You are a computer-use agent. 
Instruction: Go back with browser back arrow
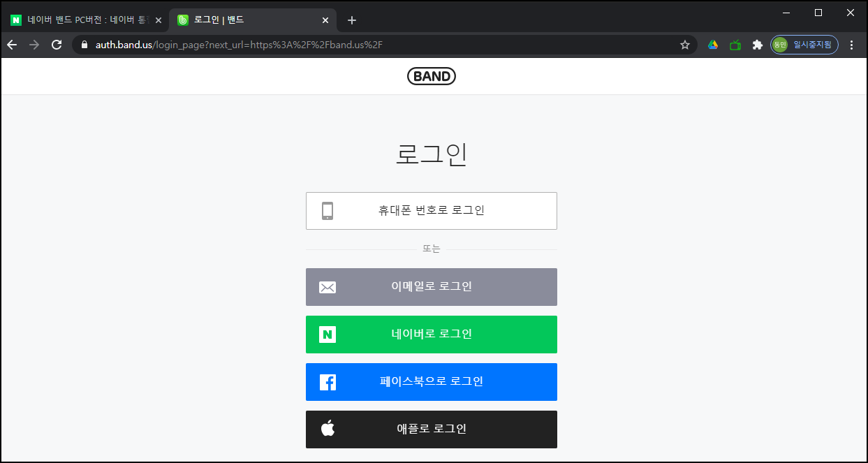(x=12, y=45)
